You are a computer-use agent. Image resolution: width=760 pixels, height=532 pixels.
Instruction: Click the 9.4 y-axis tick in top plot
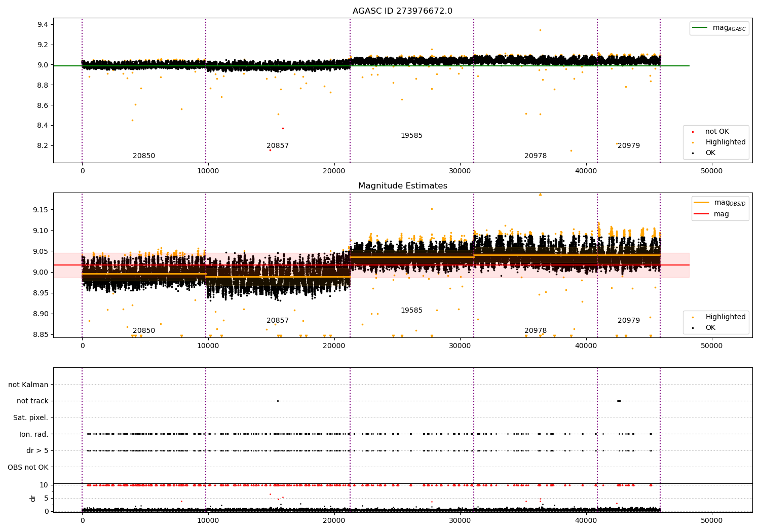(43, 25)
